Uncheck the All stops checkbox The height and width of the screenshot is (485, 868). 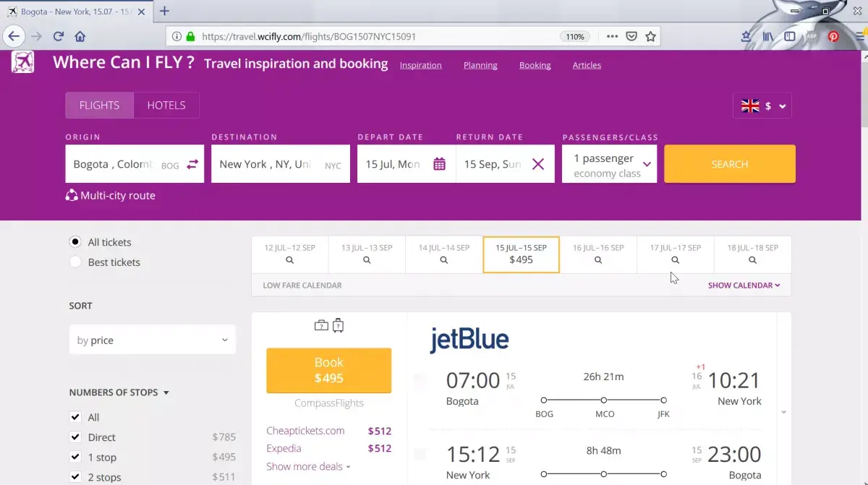coord(75,417)
